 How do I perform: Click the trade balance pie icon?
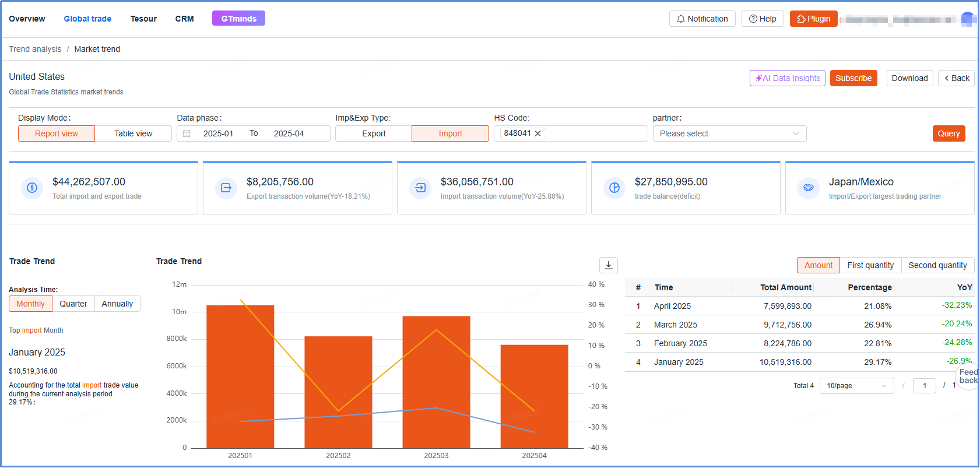coord(614,188)
